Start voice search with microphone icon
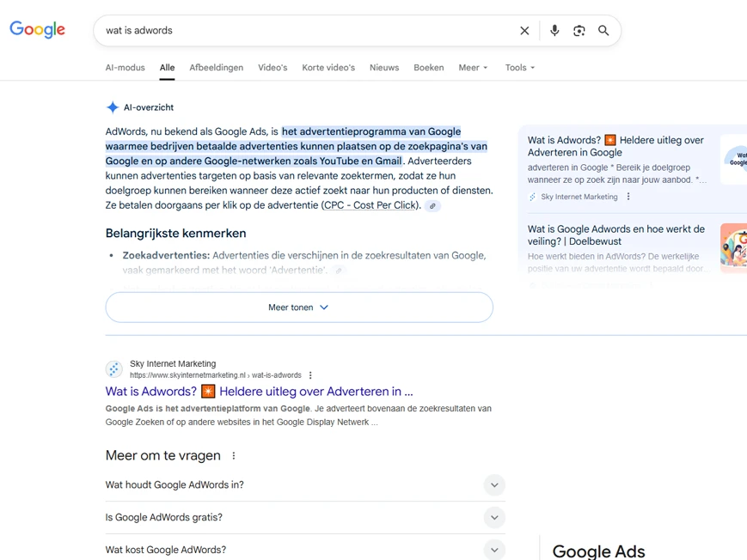This screenshot has height=560, width=747. [554, 30]
